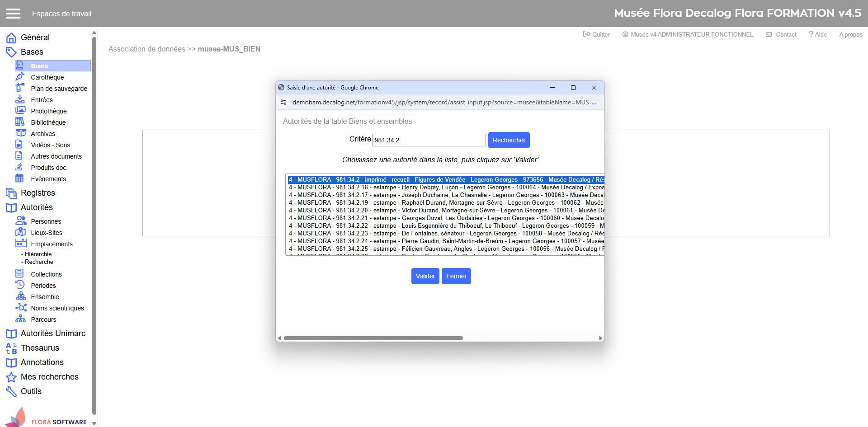Click the Carothèque icon in sidebar
Screen dimensions: 868x427
20,77
